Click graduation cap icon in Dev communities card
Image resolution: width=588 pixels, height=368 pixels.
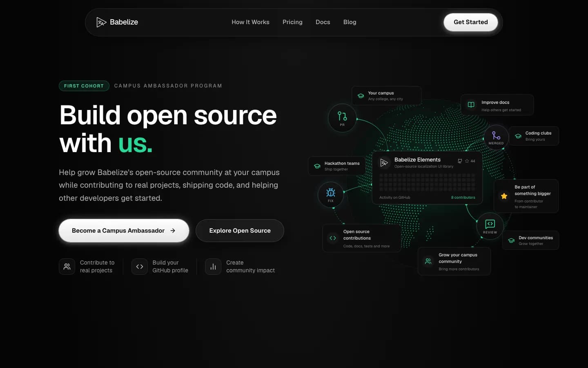(511, 240)
